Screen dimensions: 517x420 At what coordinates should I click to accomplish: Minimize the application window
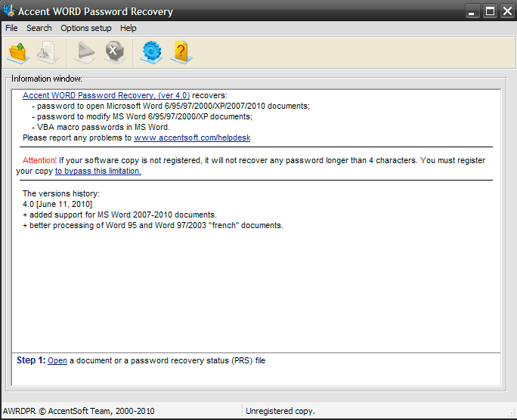click(x=472, y=11)
